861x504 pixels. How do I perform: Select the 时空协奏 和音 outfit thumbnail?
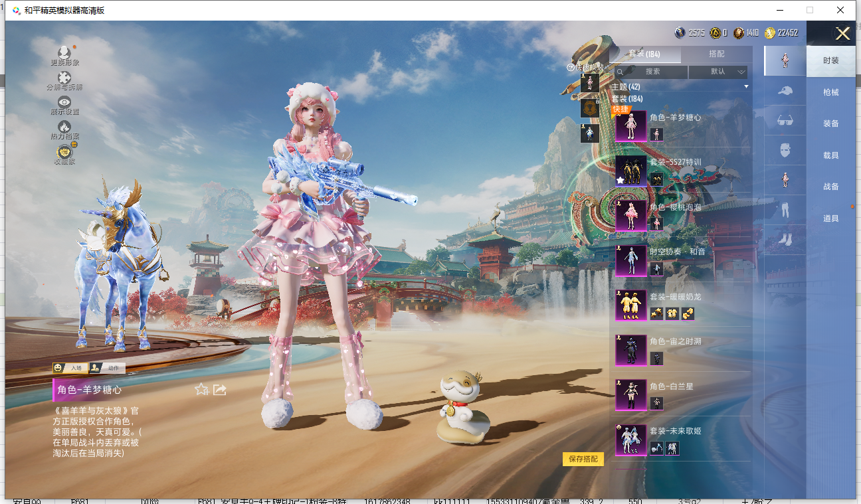(630, 260)
